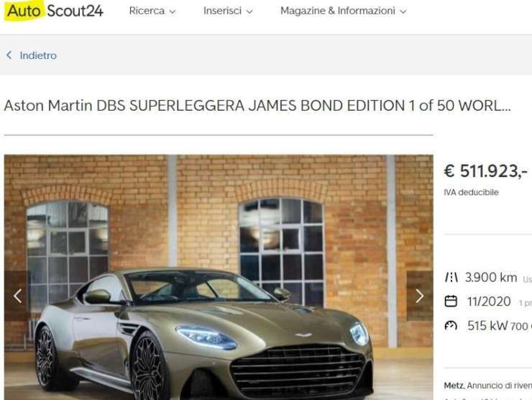Open the Aston Martin main photo
This screenshot has height=400, width=532.
coord(219,277)
